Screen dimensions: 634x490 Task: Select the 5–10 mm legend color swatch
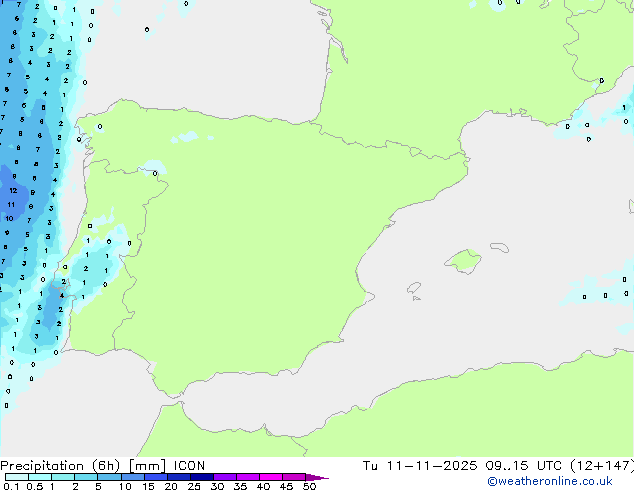(109, 477)
